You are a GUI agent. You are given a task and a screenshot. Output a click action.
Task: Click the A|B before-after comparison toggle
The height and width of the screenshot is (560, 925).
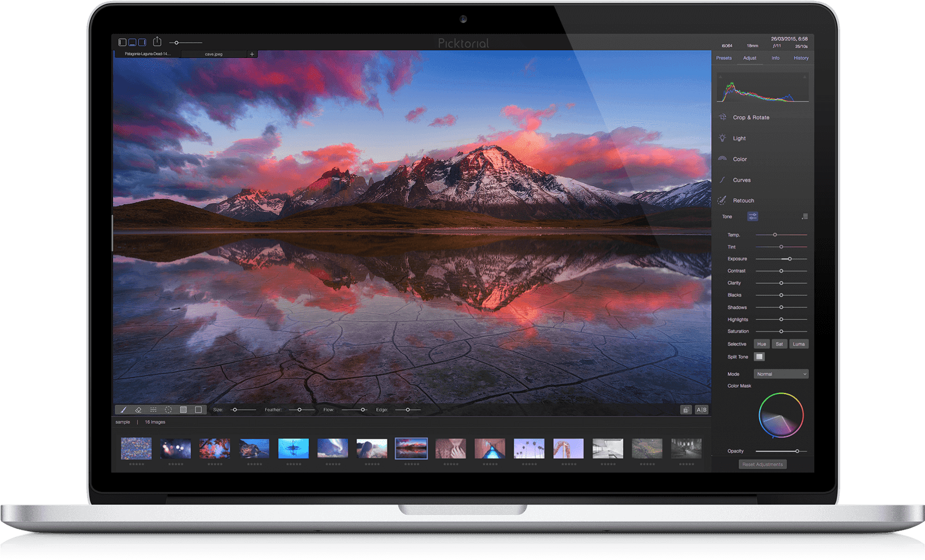tap(701, 409)
